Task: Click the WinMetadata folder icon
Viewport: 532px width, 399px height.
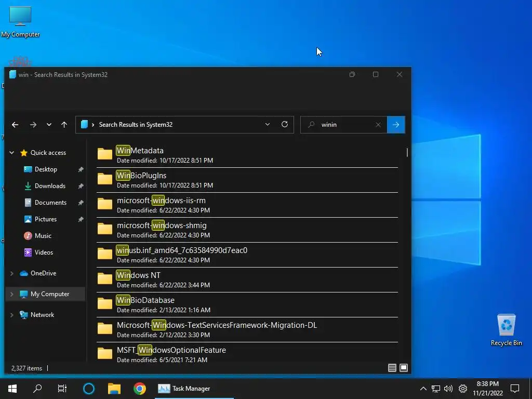Action: coord(105,154)
